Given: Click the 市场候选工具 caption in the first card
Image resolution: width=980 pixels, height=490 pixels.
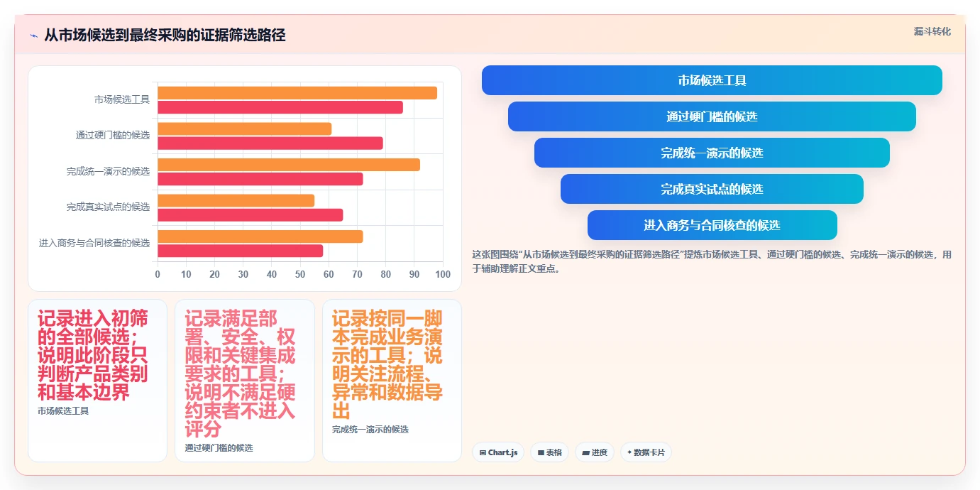Looking at the screenshot, I should click(x=63, y=410).
